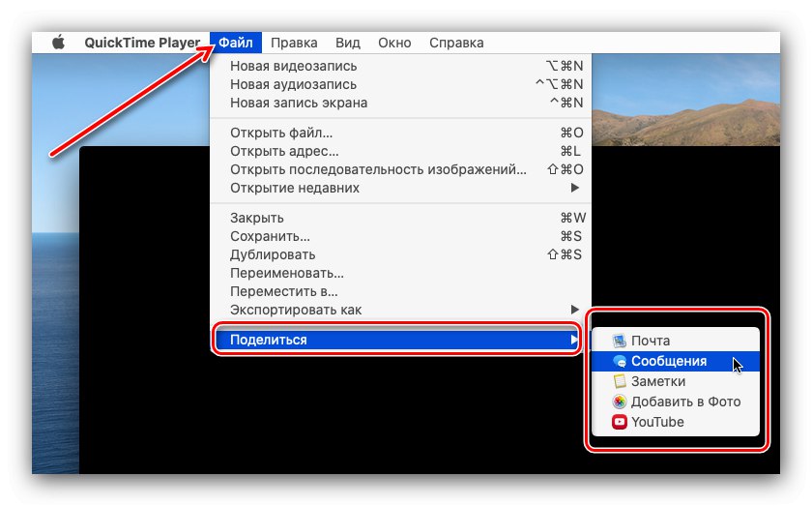Share to Заметки text label
Viewport: 812px width, 506px height.
point(658,381)
